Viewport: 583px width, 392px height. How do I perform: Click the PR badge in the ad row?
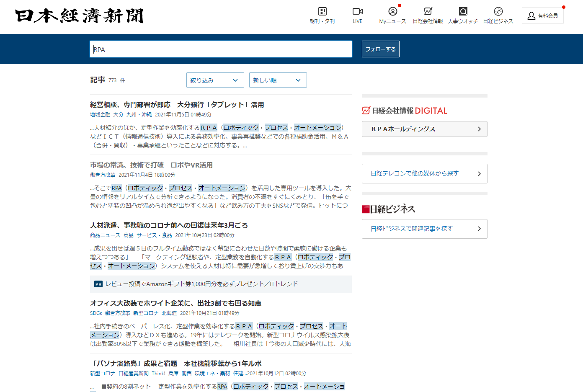[x=98, y=284]
